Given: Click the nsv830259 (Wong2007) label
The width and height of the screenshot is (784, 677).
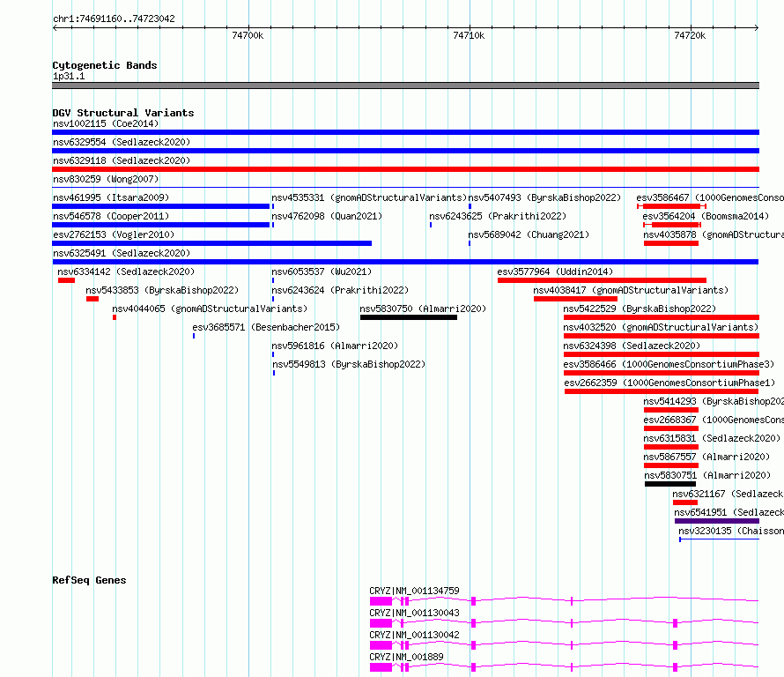Looking at the screenshot, I should [106, 179].
